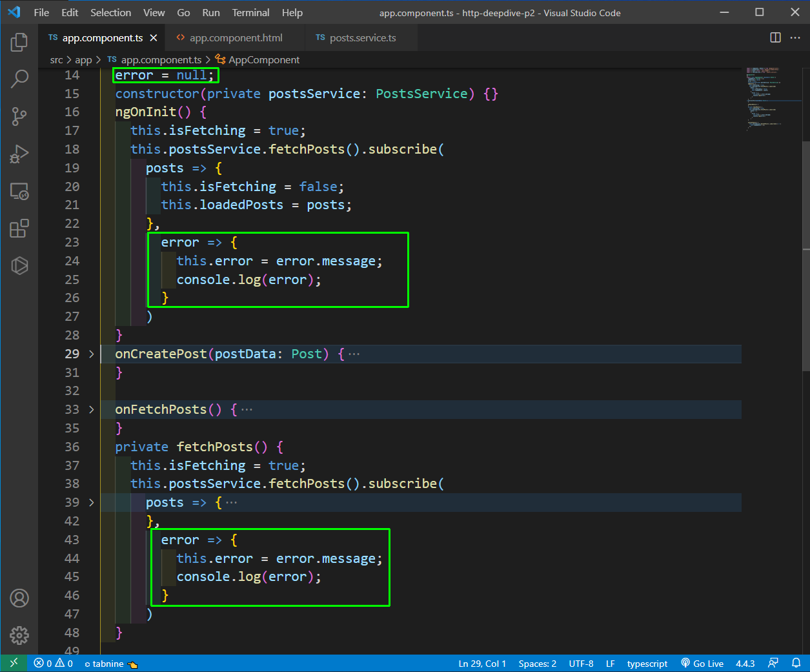Click the hexagonal play extension icon in the activity bar
This screenshot has width=810, height=672.
19,265
